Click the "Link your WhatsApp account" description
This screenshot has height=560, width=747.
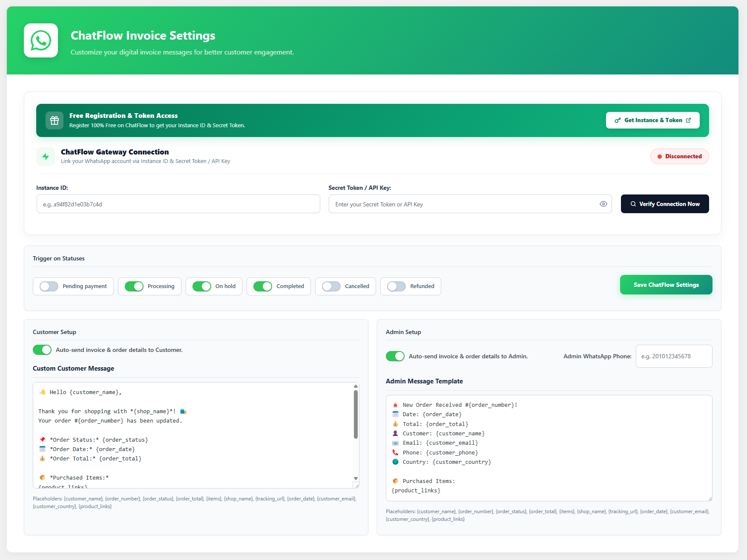click(x=145, y=161)
